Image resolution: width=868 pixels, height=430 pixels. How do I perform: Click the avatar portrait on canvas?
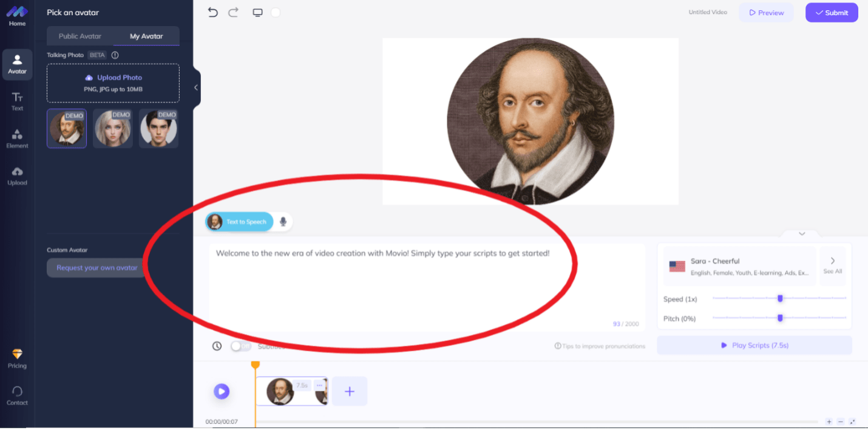(531, 121)
